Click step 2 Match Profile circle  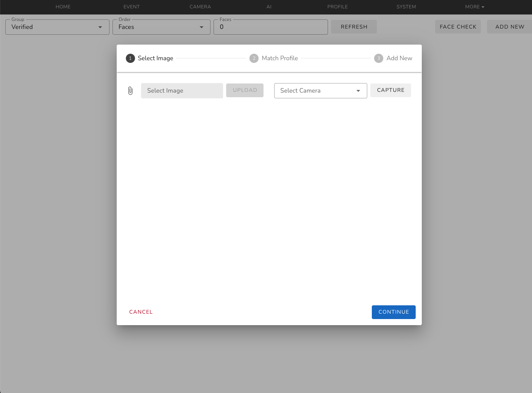(254, 58)
